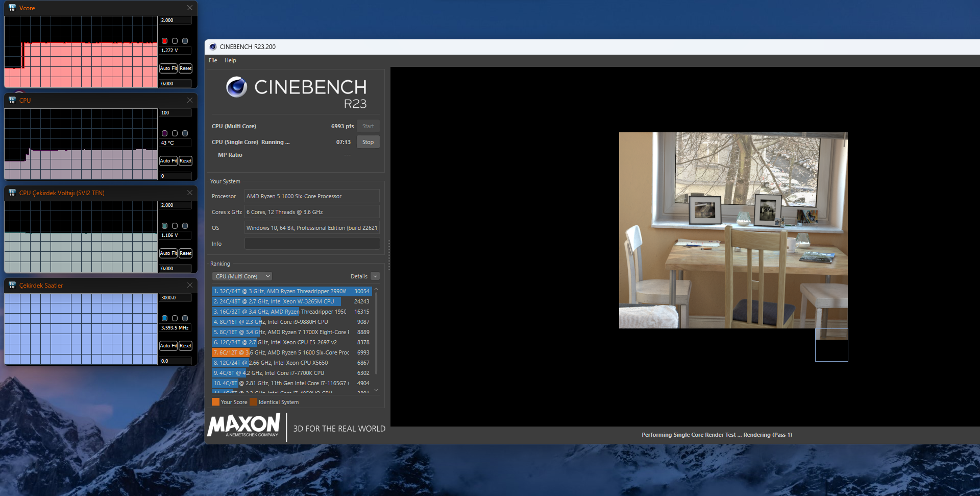Click Auto Fit in Çekirdek Saatler window
The width and height of the screenshot is (980, 496).
click(x=168, y=346)
